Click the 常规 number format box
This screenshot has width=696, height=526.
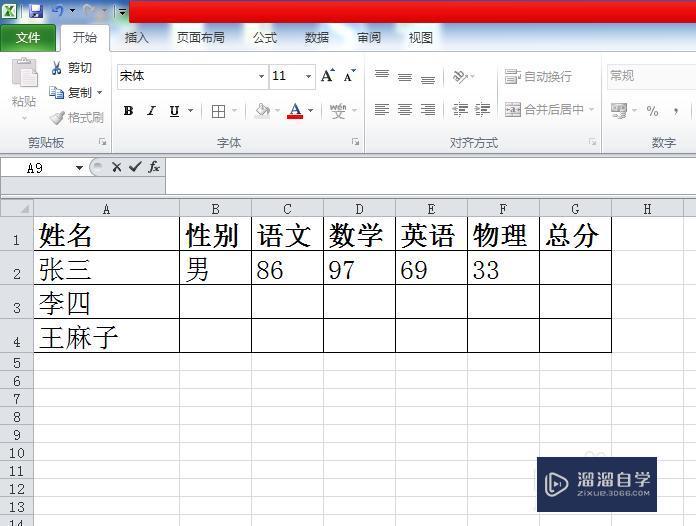point(651,76)
